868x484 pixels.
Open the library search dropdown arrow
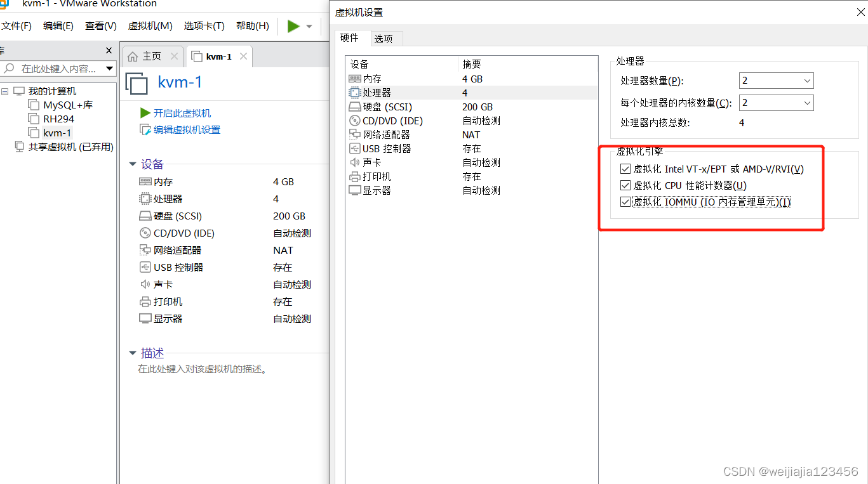pos(109,69)
